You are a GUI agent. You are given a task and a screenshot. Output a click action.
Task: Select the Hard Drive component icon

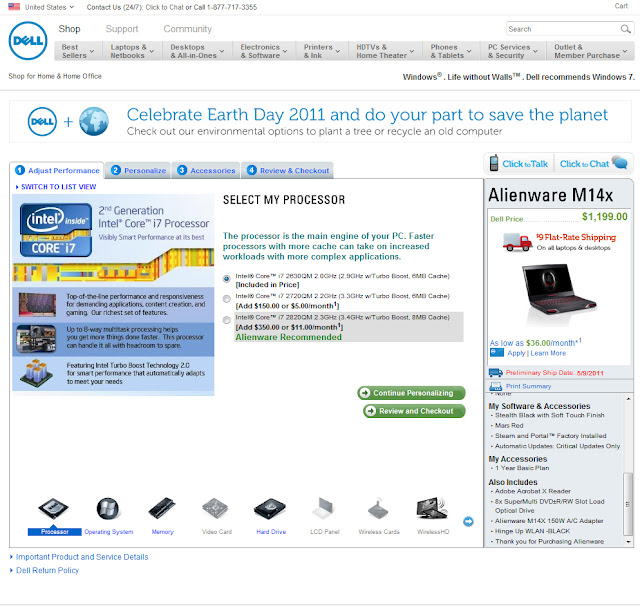[x=270, y=508]
